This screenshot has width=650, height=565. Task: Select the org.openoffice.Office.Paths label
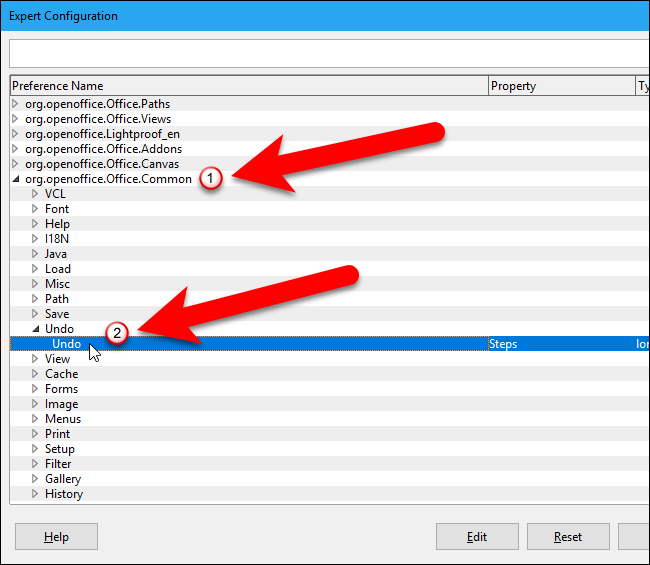[x=98, y=104]
